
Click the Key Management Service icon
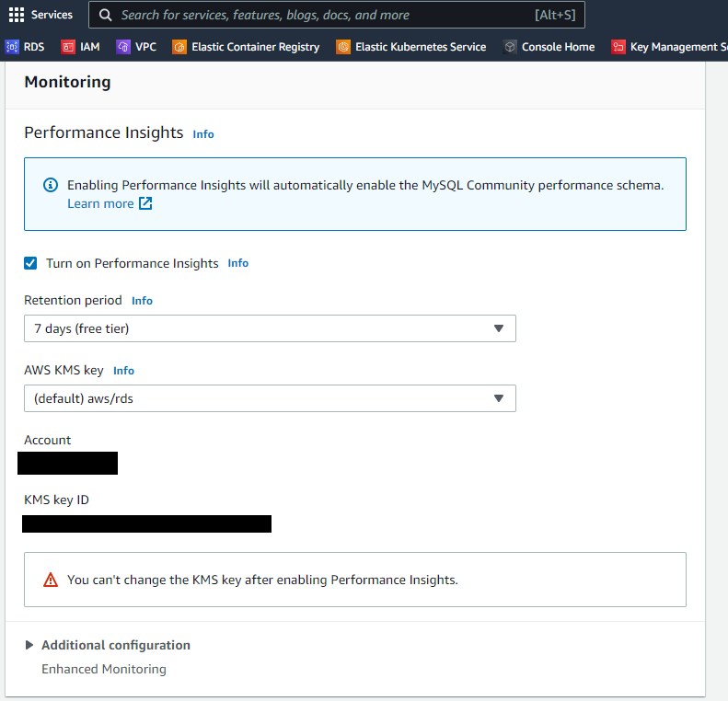tap(618, 47)
